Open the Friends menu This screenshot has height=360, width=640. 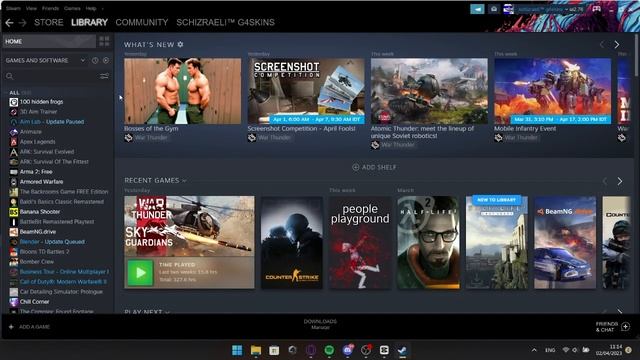[x=51, y=8]
